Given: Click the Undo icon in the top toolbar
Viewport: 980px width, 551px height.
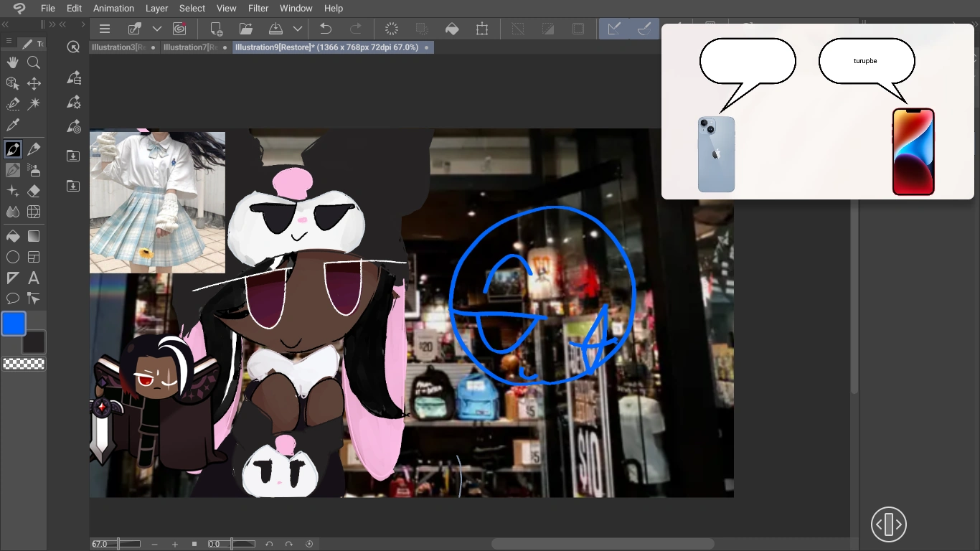Looking at the screenshot, I should click(326, 29).
